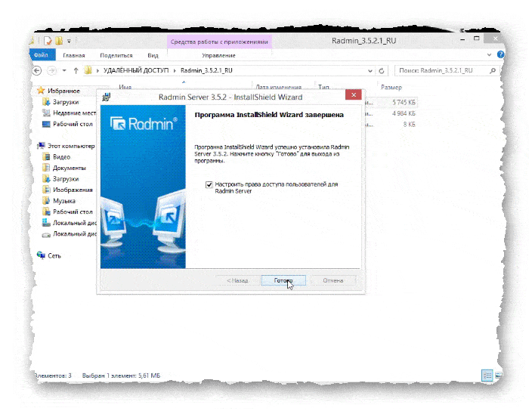Click the Properties icon in quick access toolbar
The width and height of the screenshot is (532, 411).
click(x=48, y=41)
